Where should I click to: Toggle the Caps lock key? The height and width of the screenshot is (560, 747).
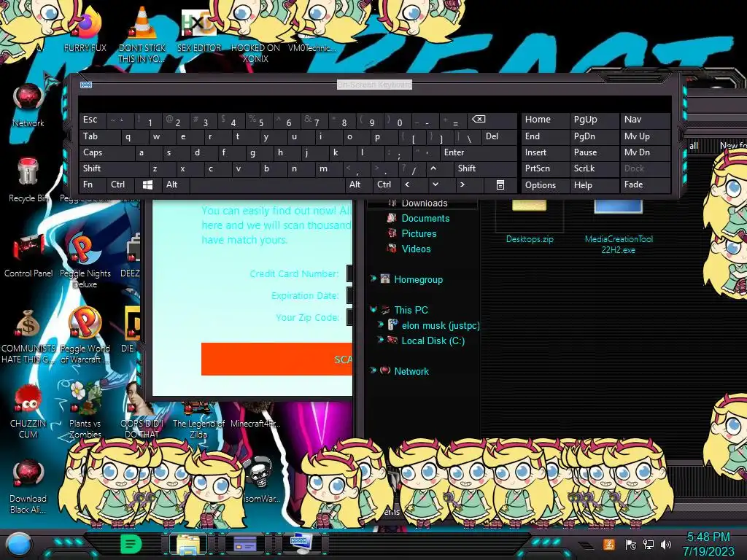106,152
